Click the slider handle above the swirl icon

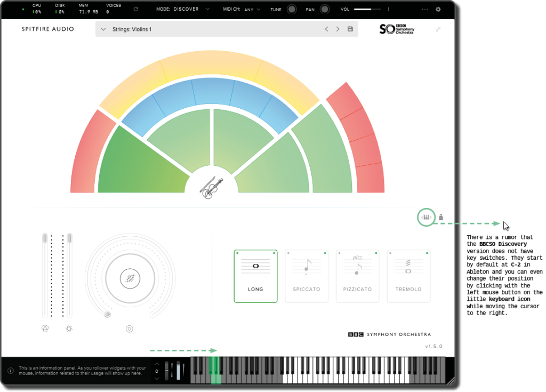[70, 238]
